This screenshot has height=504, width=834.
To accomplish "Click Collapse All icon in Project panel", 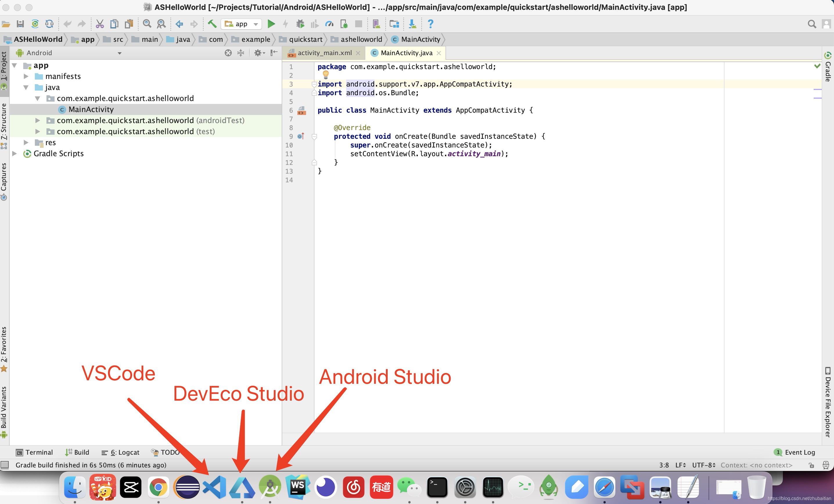I will [241, 53].
